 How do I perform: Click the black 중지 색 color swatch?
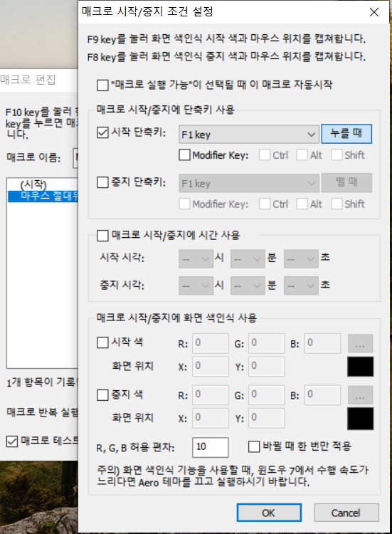pos(361,419)
